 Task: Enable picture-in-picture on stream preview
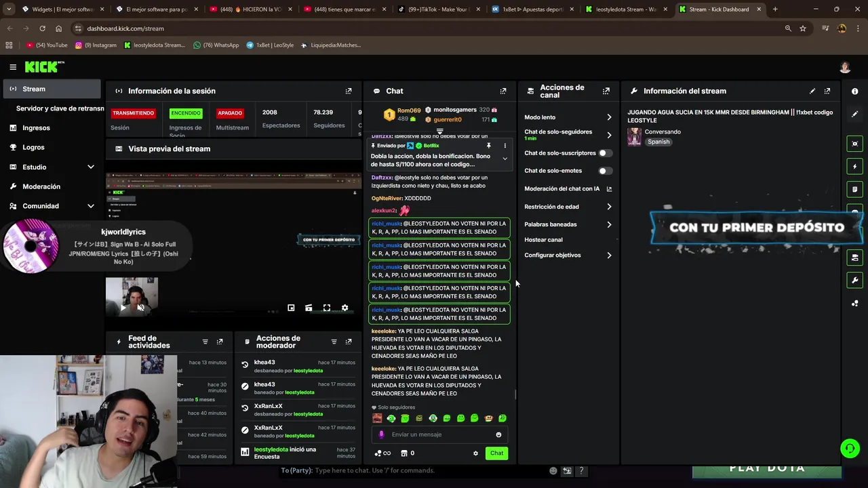(x=291, y=308)
